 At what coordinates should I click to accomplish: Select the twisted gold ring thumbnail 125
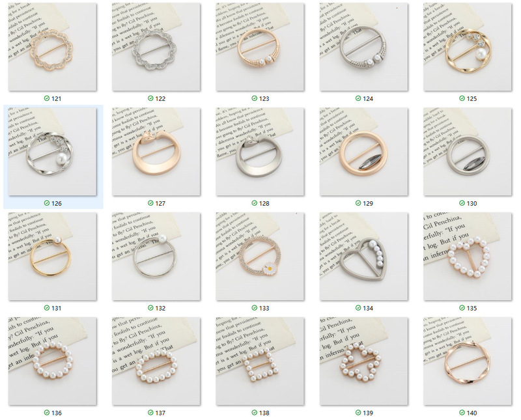(468, 47)
